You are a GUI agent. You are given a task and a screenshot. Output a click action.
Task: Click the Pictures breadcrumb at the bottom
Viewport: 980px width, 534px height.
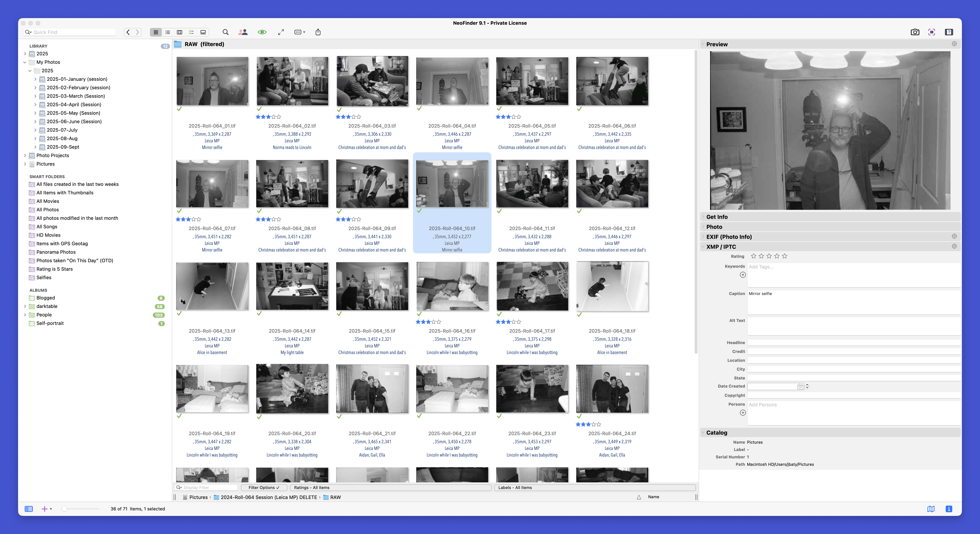tap(198, 497)
